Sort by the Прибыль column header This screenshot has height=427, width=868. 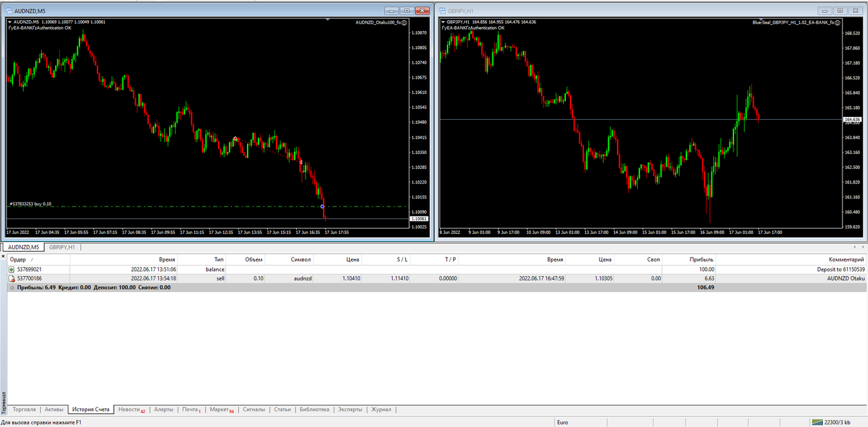tap(689, 259)
